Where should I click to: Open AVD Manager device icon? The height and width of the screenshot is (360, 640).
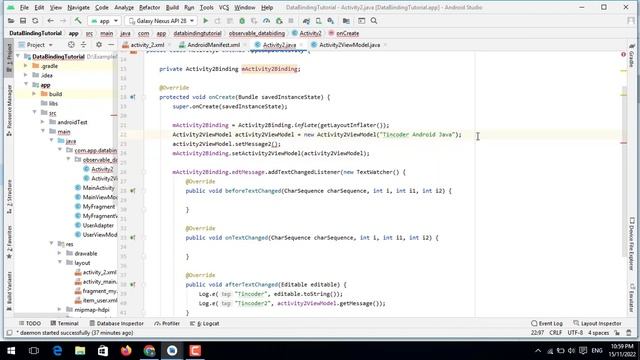[318, 21]
